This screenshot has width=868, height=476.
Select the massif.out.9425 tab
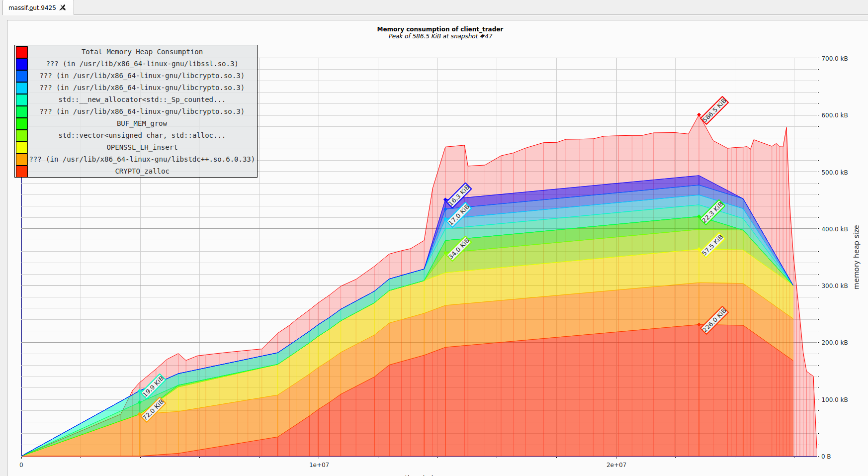coord(32,7)
